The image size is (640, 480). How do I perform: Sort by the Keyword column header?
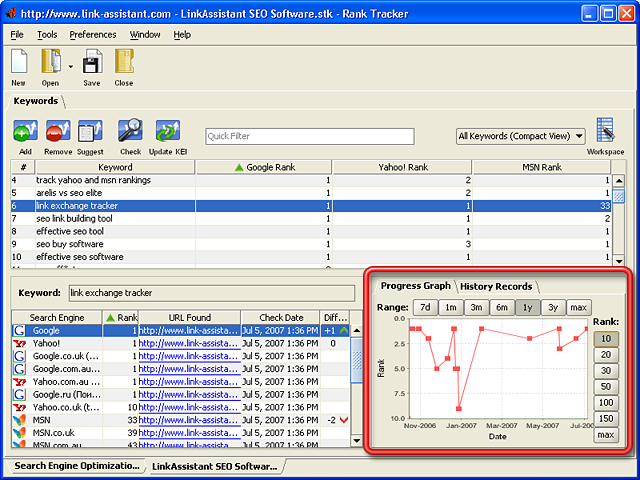coord(115,167)
